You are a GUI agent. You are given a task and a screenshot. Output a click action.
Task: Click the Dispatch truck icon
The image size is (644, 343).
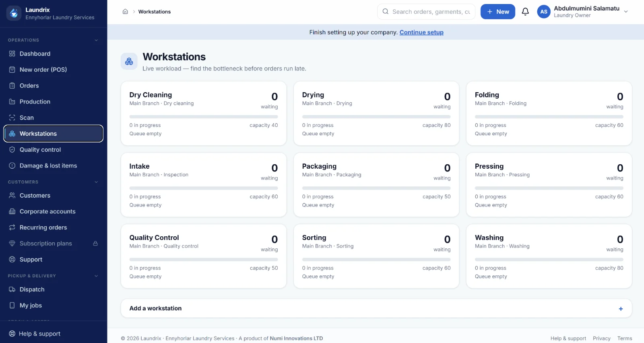pos(12,289)
